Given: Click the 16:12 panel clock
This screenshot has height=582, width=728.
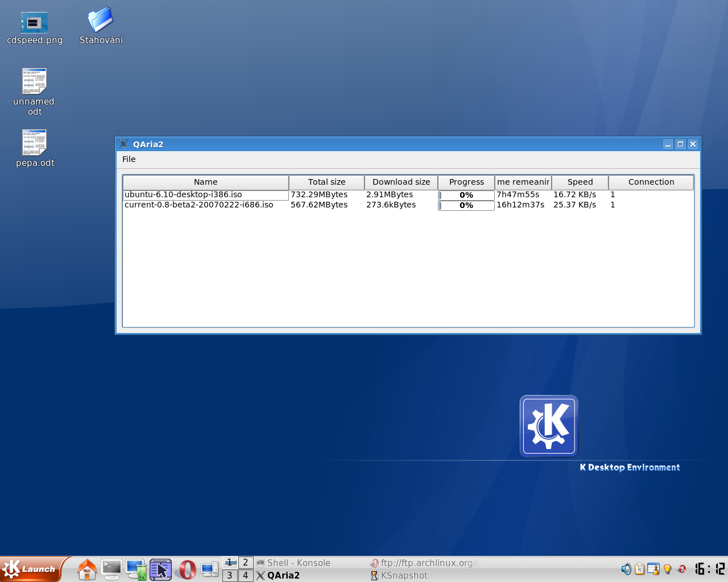Looking at the screenshot, I should click(710, 568).
